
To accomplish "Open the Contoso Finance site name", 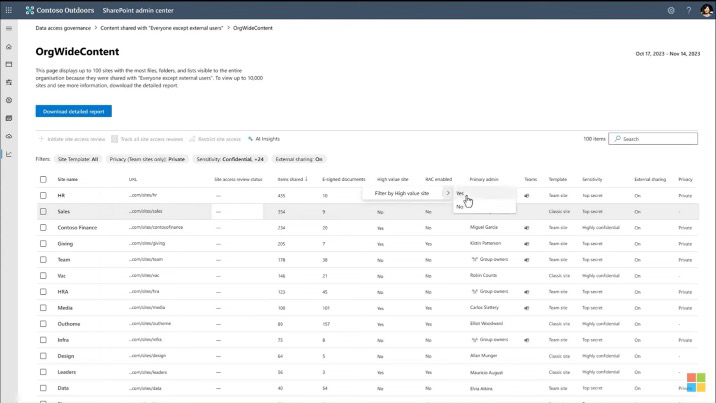I will 77,227.
